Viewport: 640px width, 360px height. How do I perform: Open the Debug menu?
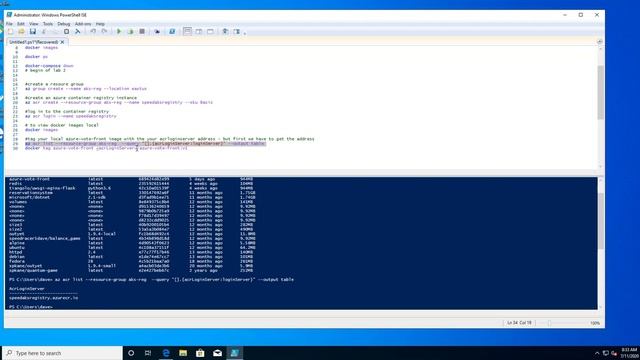[x=64, y=24]
